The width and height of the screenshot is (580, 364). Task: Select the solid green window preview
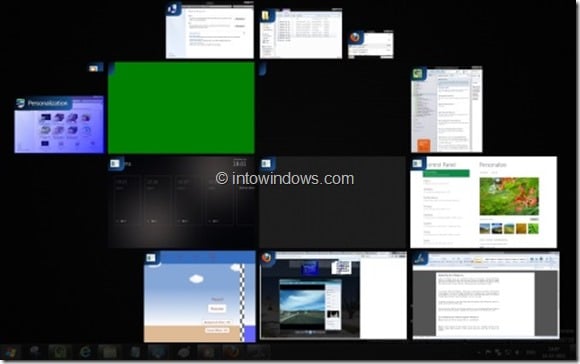point(181,108)
